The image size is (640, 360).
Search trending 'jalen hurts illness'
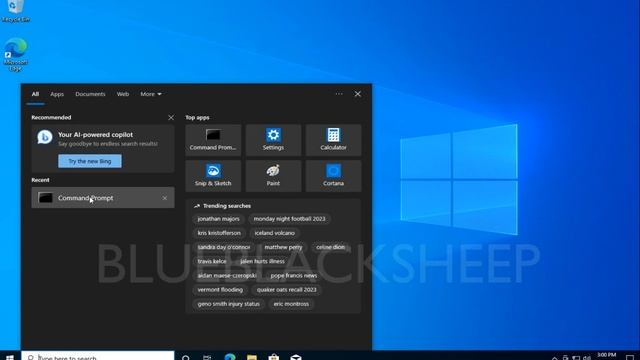pyautogui.click(x=262, y=261)
